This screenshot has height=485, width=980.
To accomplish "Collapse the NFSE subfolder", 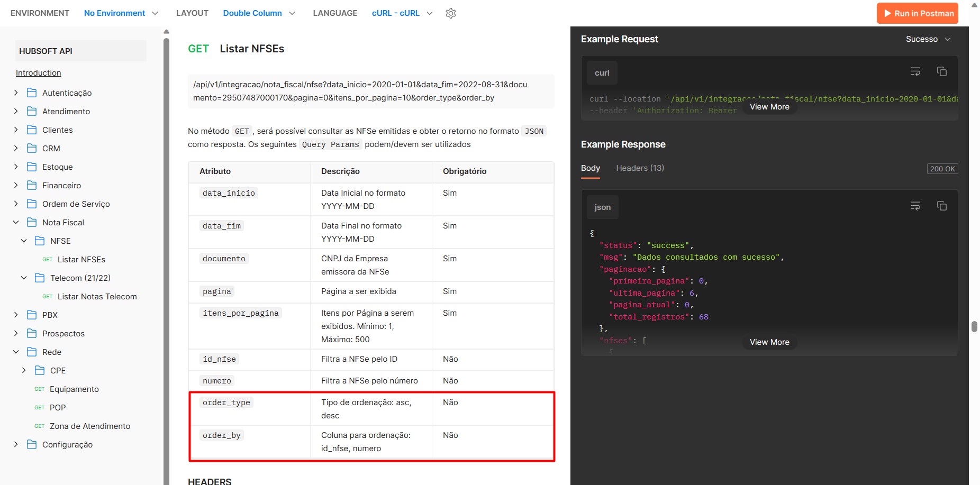I will pyautogui.click(x=24, y=241).
